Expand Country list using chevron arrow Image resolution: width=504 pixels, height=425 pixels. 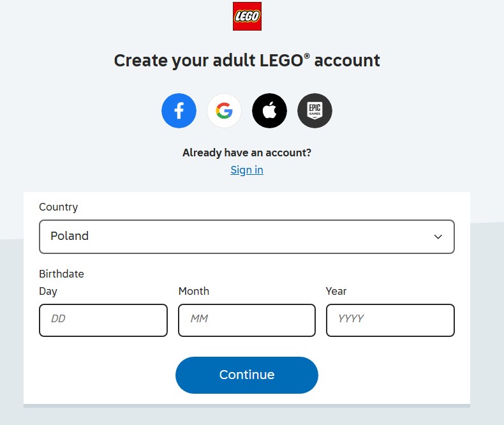(438, 237)
